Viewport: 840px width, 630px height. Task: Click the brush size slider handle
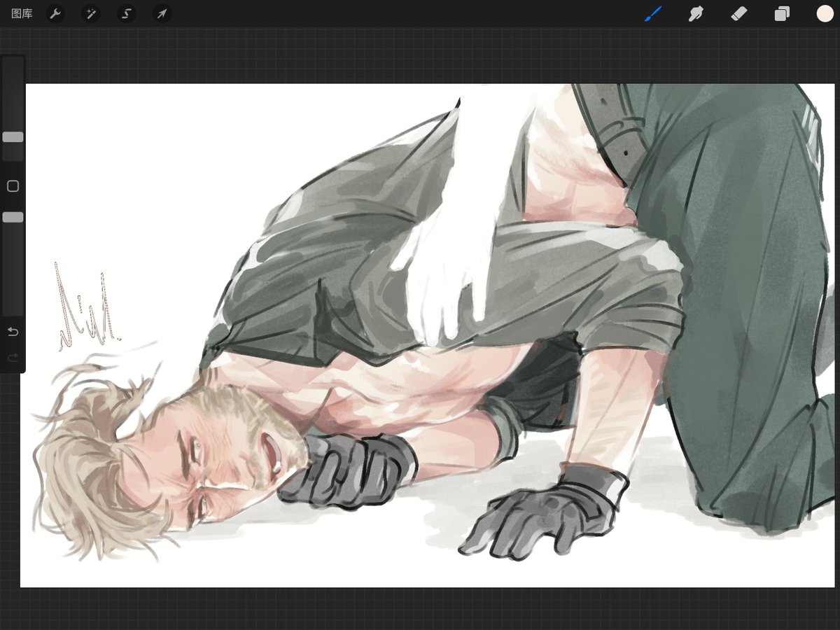tap(13, 137)
